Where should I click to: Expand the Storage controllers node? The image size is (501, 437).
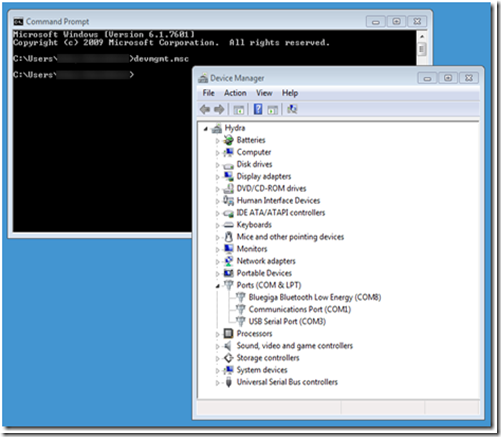tap(217, 359)
